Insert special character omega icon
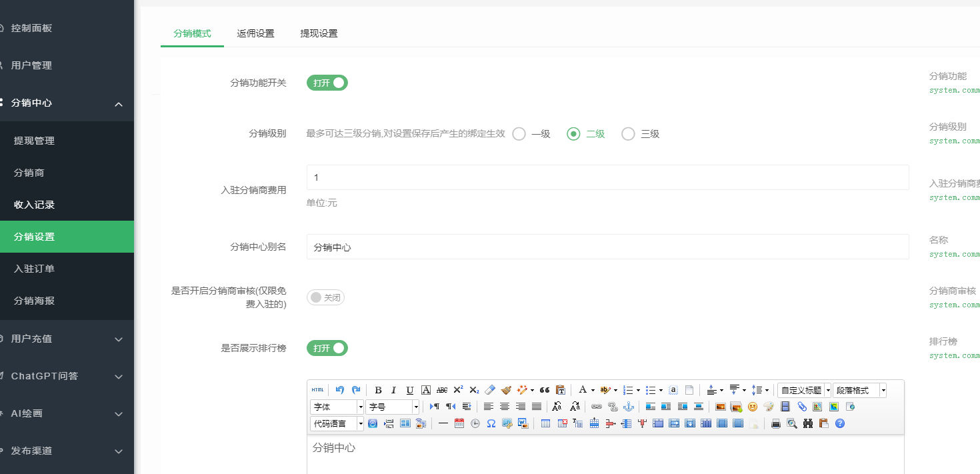Viewport: 980px width, 474px height. pos(491,423)
